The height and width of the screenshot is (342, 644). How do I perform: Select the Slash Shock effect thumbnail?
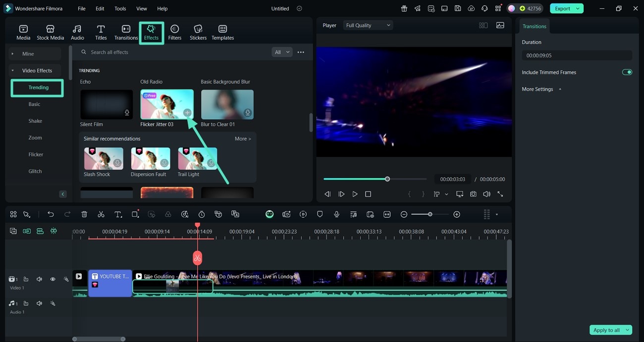coord(104,158)
